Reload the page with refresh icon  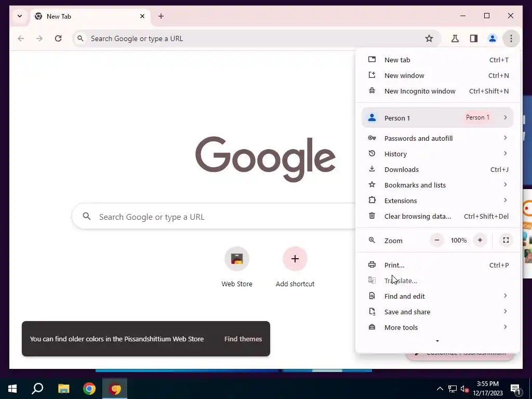click(x=58, y=38)
